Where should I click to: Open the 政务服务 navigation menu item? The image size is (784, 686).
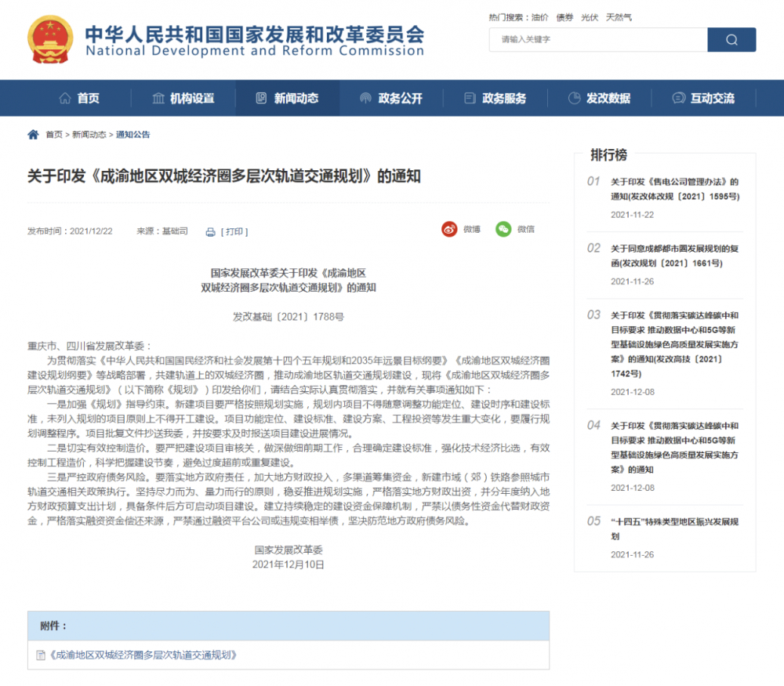tap(504, 98)
